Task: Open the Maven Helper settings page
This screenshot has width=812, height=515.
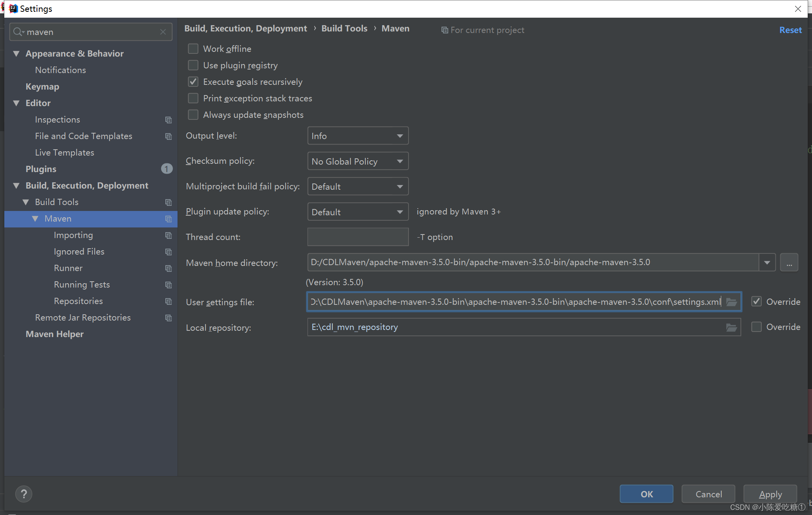Action: point(55,334)
